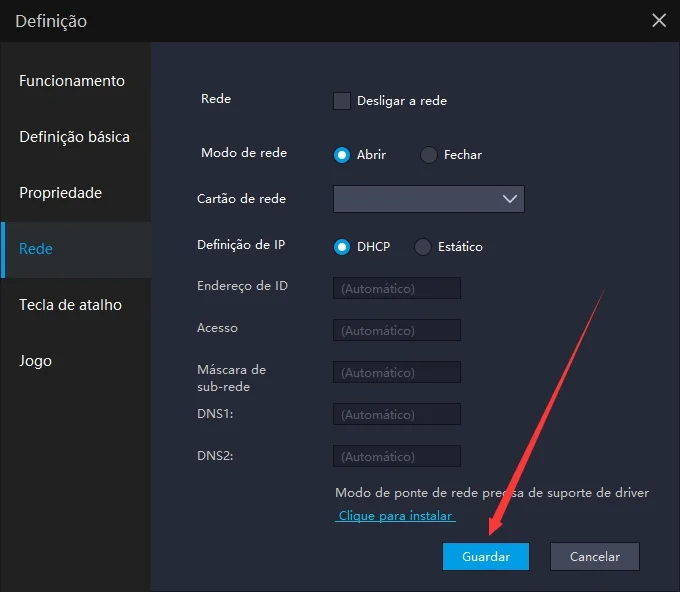Image resolution: width=680 pixels, height=592 pixels.
Task: Click the Definição window title text
Action: click(51, 21)
